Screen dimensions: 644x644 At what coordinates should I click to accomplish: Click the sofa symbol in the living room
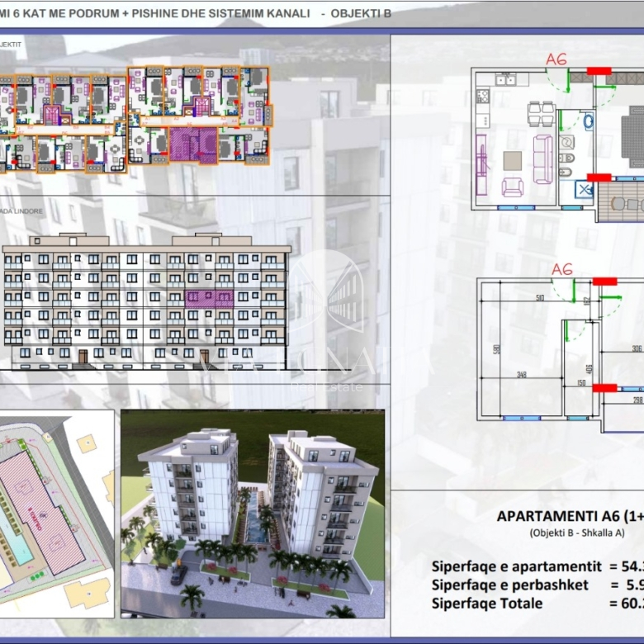[542, 159]
